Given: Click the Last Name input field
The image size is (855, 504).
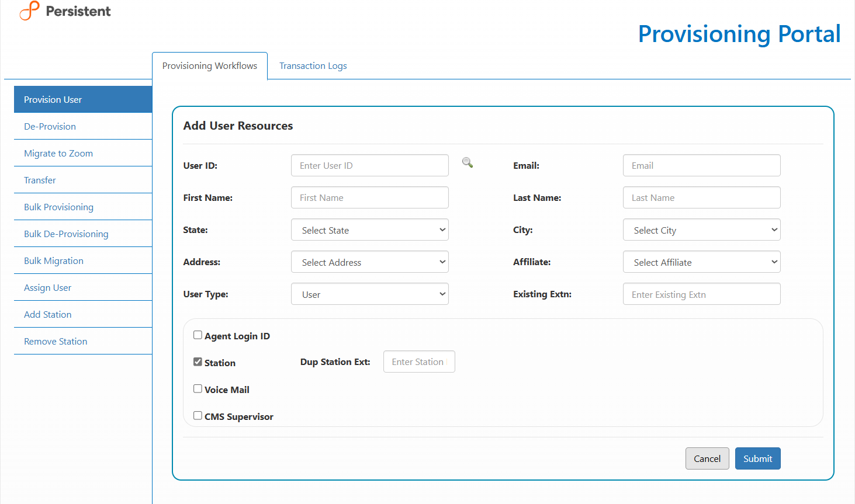Looking at the screenshot, I should click(702, 197).
